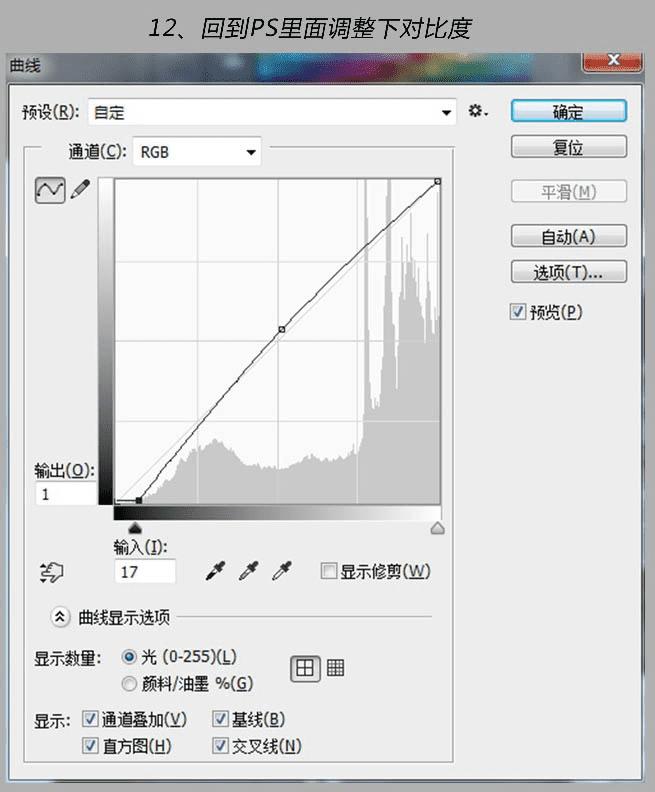Screen dimensions: 655x792
Task: Pick the gray point eyedropper
Action: 248,571
